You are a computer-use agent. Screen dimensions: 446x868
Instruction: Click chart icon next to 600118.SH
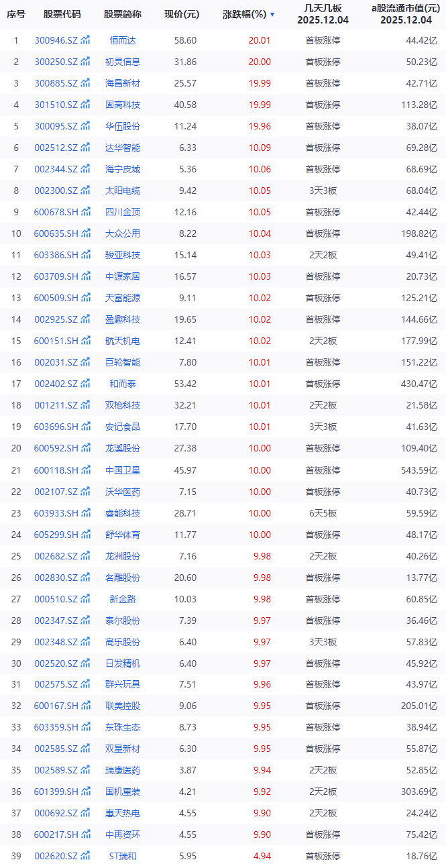pos(85,470)
